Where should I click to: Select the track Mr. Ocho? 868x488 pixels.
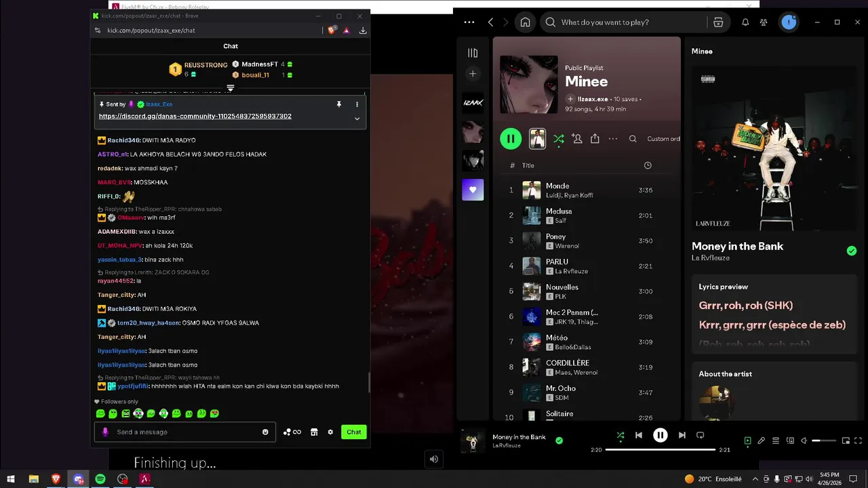tap(588, 392)
